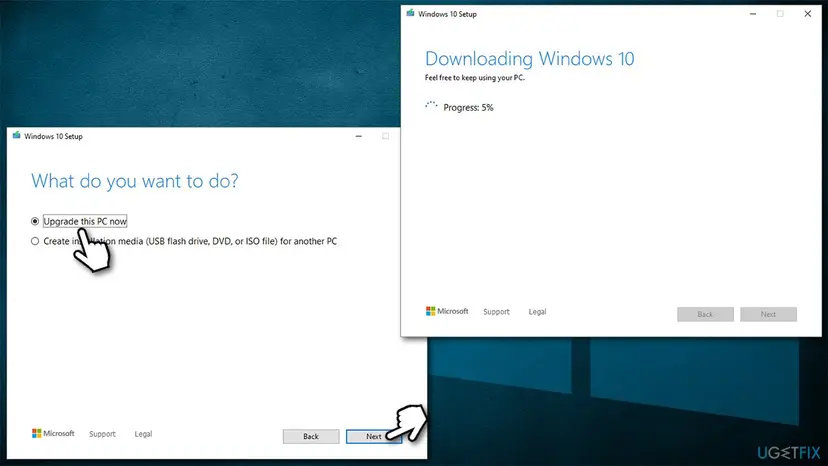
Task: Minimize the Downloading Windows 10 window
Action: pos(753,14)
